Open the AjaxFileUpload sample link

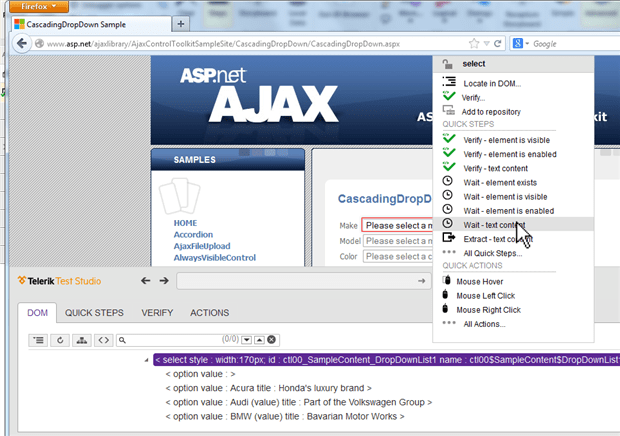pos(202,246)
